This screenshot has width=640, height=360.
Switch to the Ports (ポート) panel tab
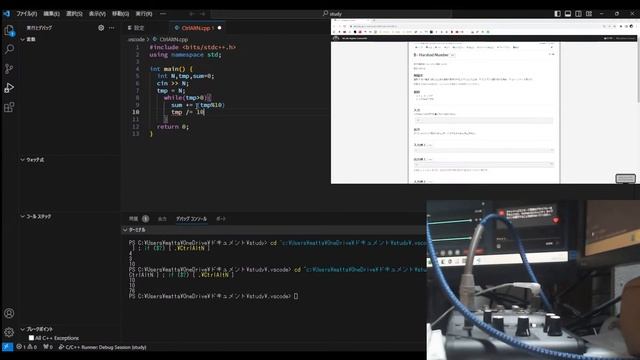(x=221, y=219)
